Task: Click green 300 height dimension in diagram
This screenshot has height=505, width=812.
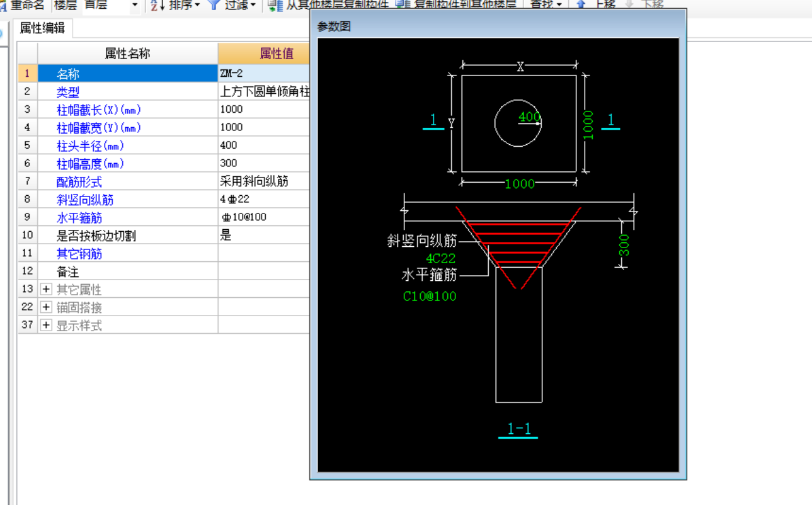Action: coord(624,244)
